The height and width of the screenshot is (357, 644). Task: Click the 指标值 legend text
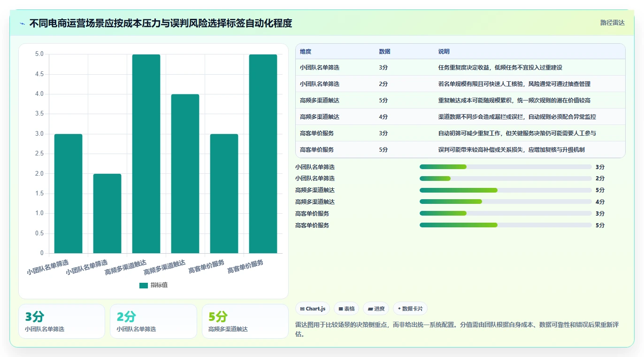[x=159, y=285]
